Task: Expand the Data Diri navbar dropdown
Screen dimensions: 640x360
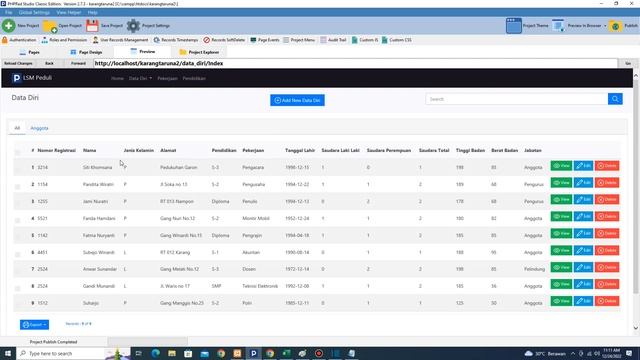Action: tap(140, 78)
